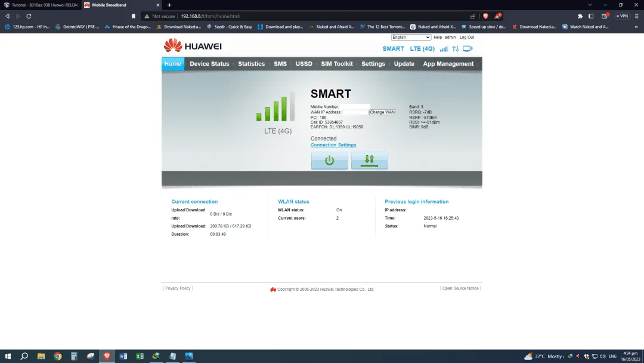Screen dimensions: 644x363
Task: Toggle the VPN button
Action: [x=622, y=16]
